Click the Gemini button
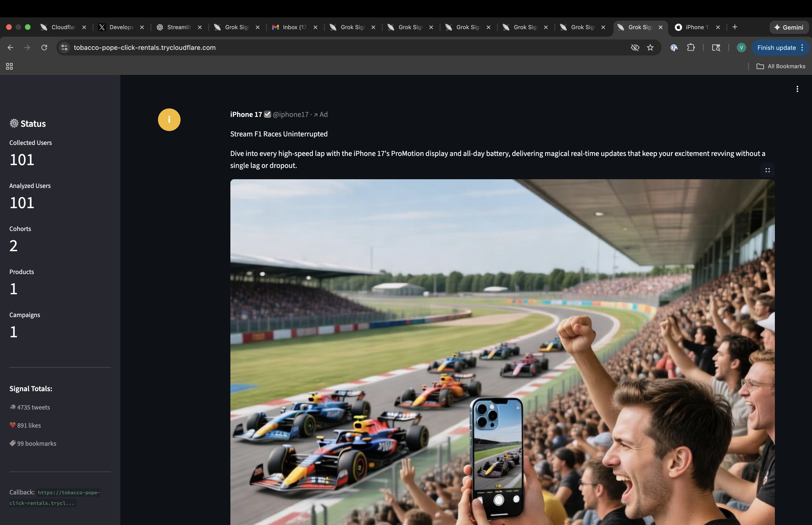This screenshot has height=525, width=812. (x=788, y=27)
